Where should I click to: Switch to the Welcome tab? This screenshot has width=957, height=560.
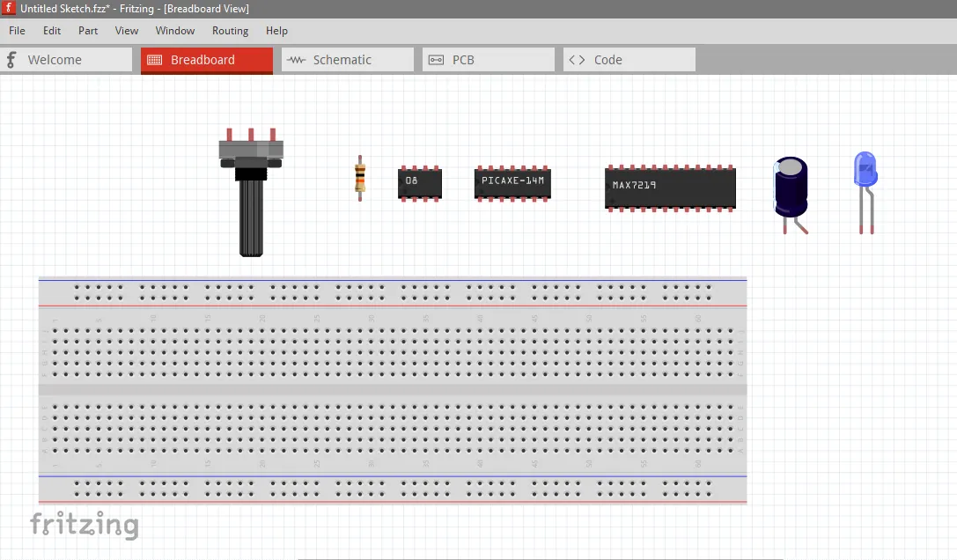(66, 60)
